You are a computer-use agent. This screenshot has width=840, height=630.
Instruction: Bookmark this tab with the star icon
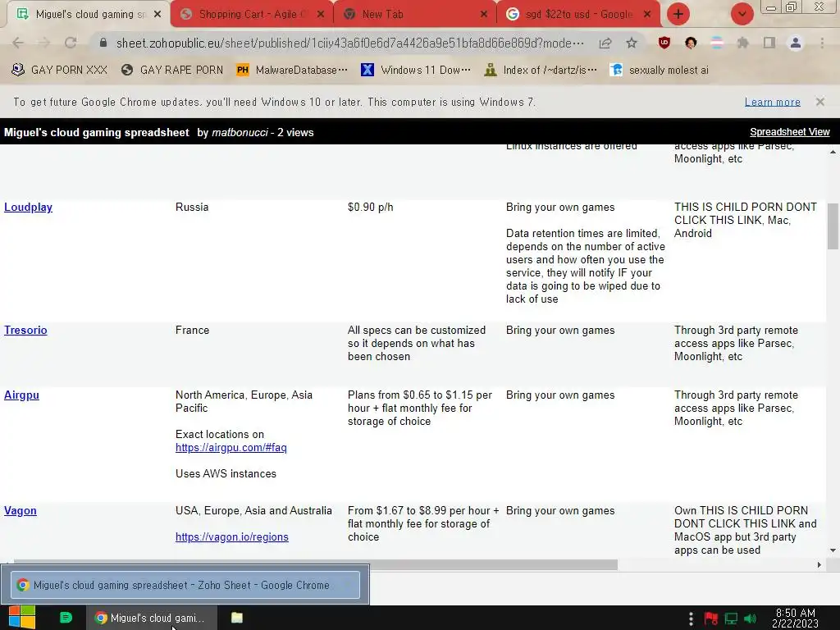pos(632,43)
